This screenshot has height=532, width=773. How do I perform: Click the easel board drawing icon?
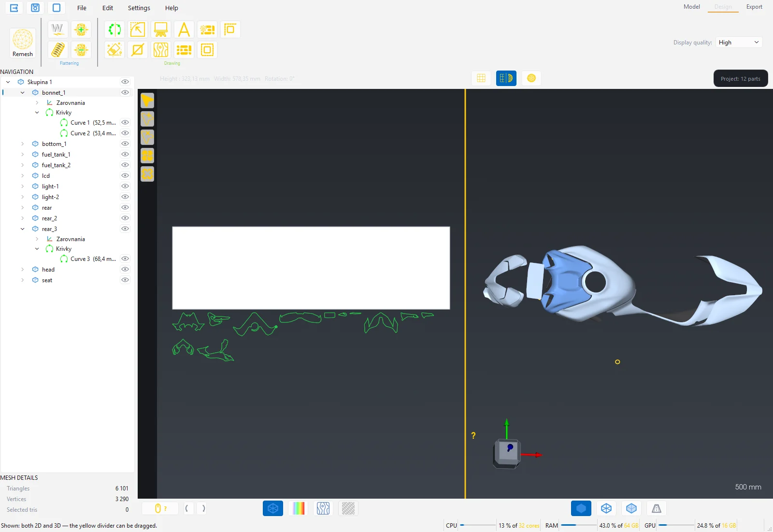[x=161, y=29]
